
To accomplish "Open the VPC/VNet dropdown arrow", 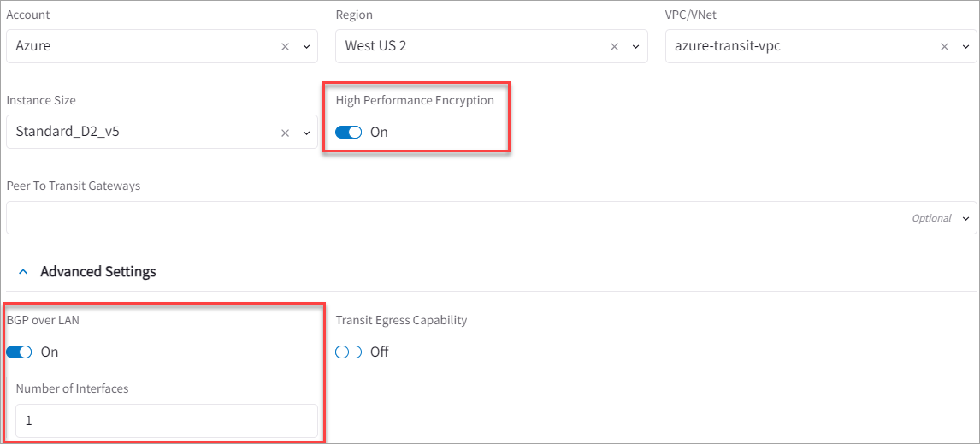I will coord(965,47).
